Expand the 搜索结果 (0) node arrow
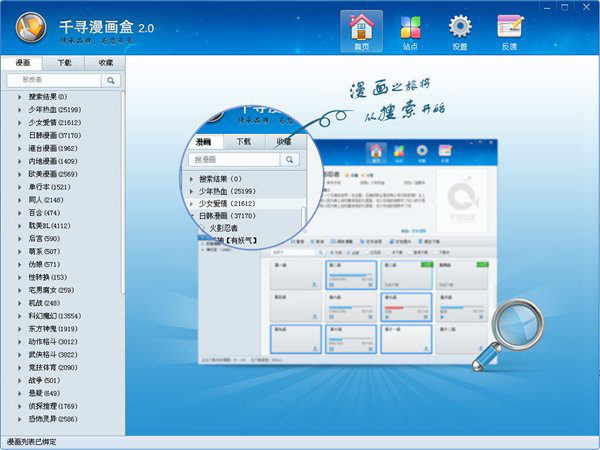 click(20, 97)
